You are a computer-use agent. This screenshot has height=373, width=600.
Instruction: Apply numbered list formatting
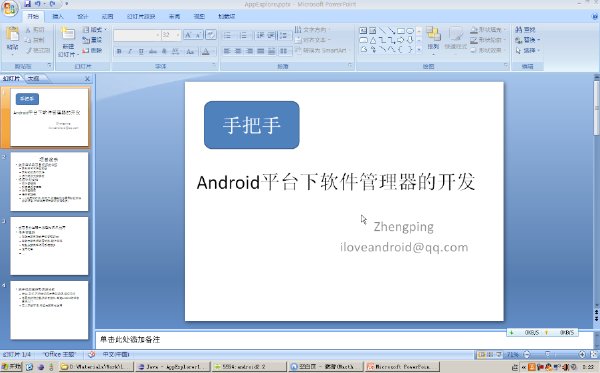[244, 36]
